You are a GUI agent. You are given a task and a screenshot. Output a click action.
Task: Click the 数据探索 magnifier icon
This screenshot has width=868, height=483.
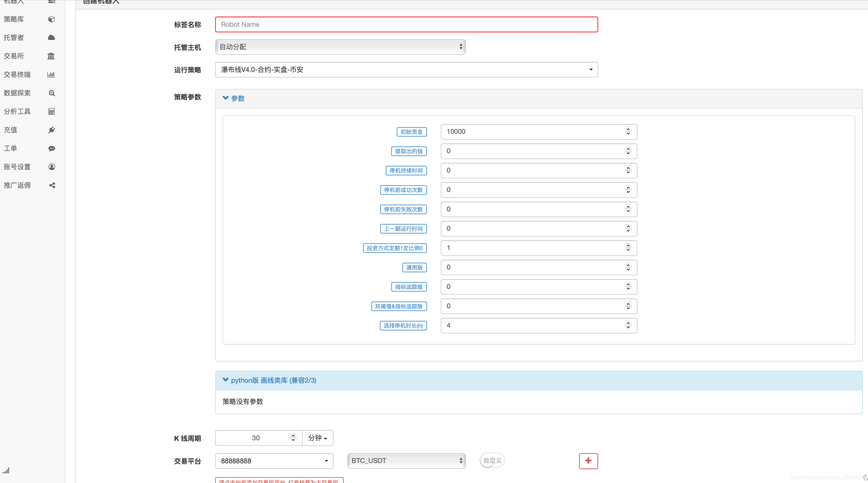(x=52, y=93)
